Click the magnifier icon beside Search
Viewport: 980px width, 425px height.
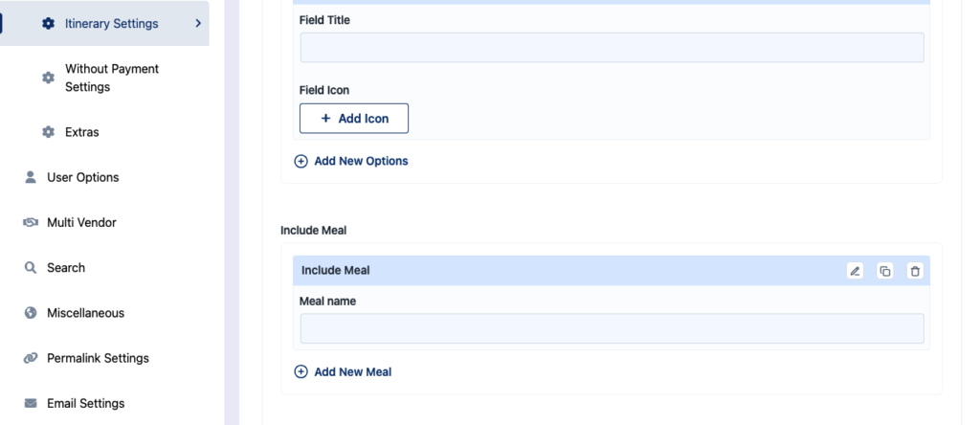(x=31, y=268)
